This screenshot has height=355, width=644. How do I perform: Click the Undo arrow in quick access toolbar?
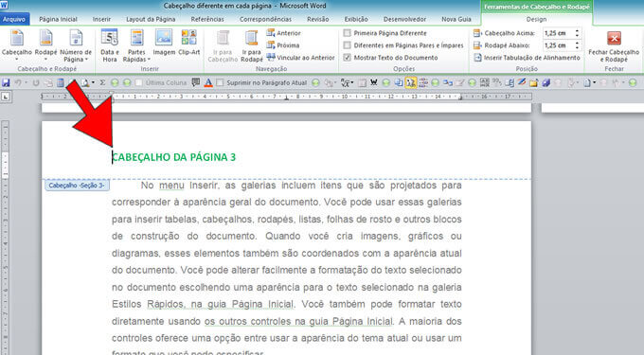pos(19,83)
